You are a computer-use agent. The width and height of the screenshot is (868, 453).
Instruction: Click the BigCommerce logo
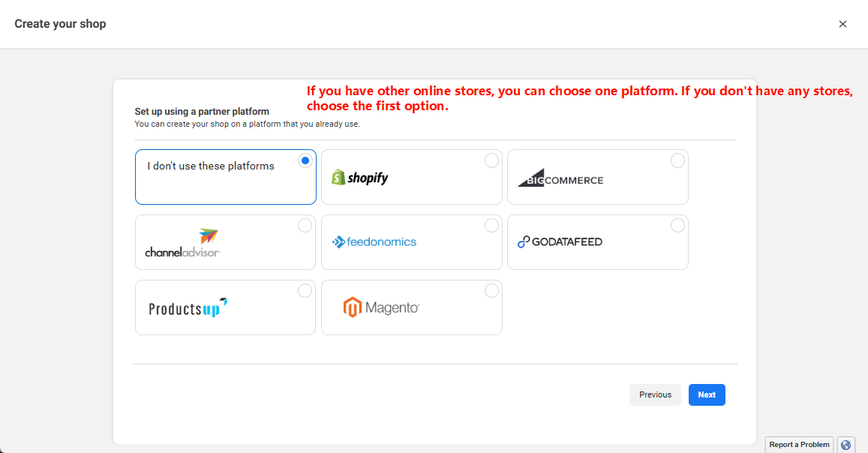coord(560,179)
